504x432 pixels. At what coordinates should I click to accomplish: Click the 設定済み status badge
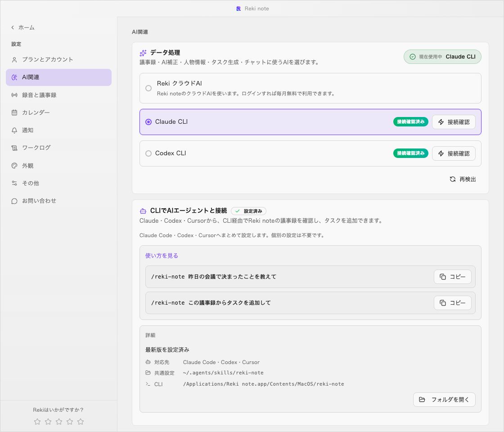[248, 211]
